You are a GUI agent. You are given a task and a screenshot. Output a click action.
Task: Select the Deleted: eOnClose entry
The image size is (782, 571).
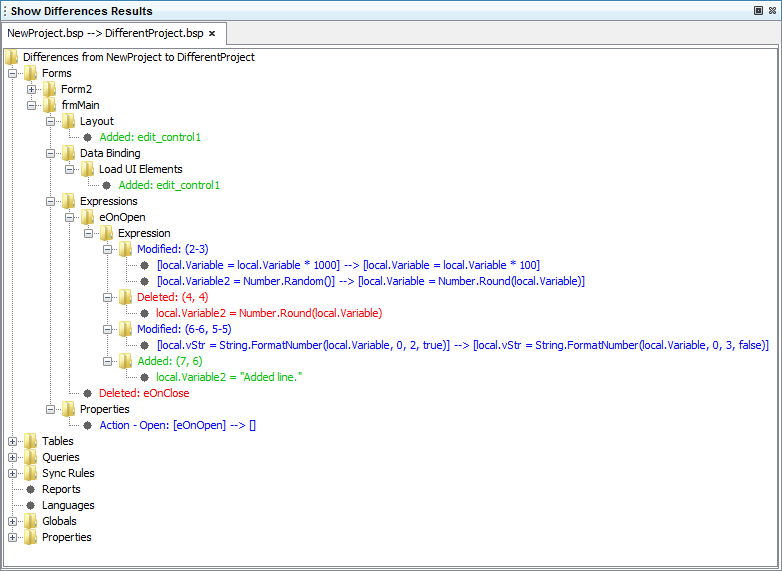[143, 393]
